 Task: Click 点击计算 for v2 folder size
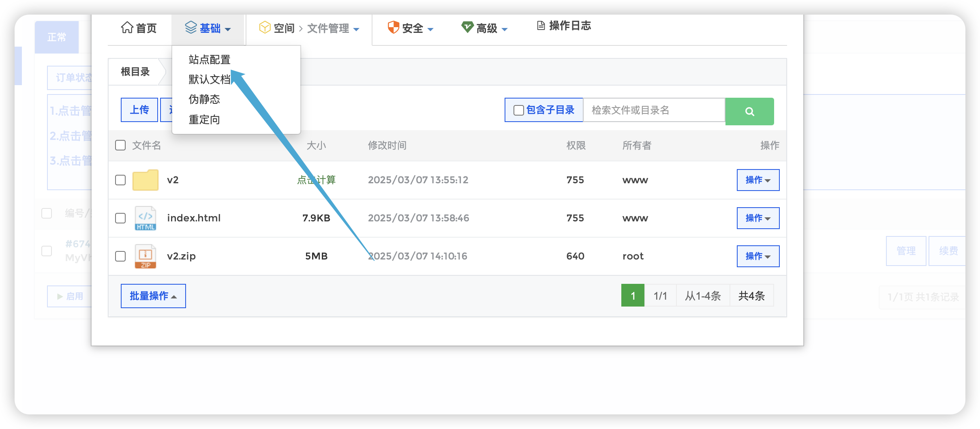(317, 180)
